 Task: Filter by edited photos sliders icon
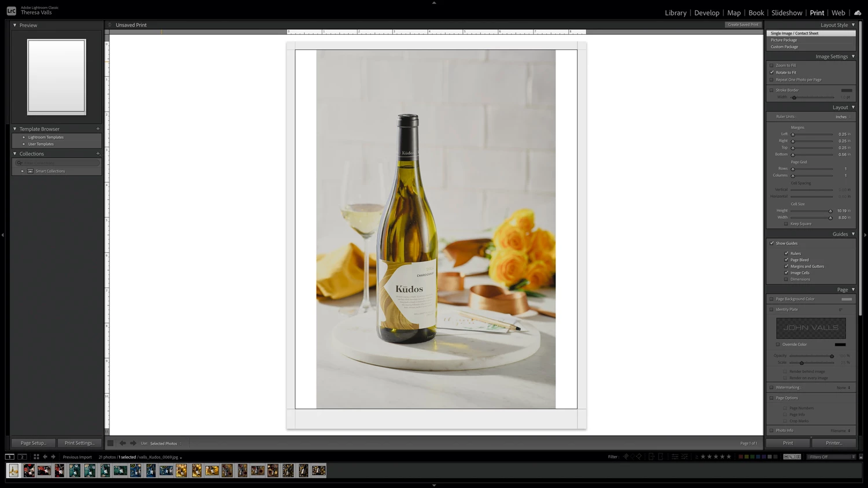675,457
